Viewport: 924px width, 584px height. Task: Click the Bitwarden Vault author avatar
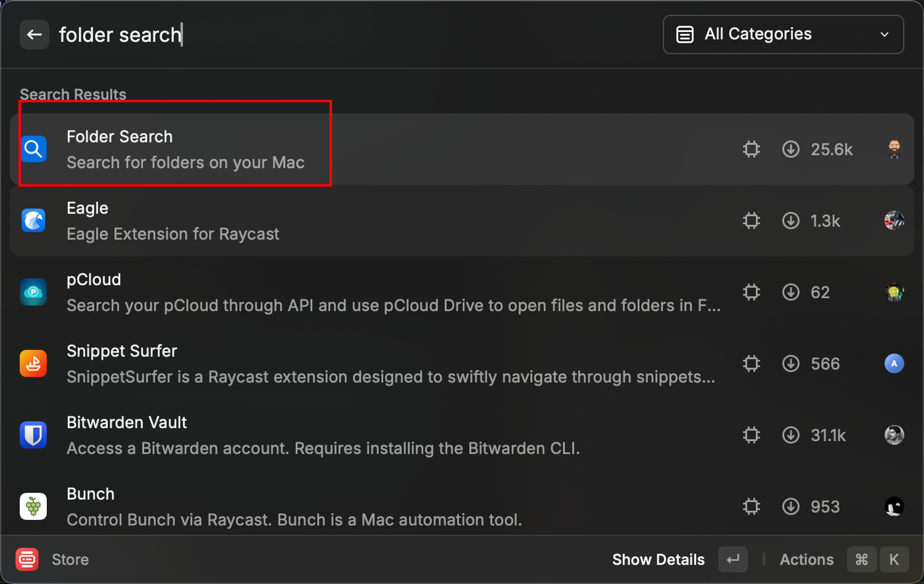coord(894,435)
